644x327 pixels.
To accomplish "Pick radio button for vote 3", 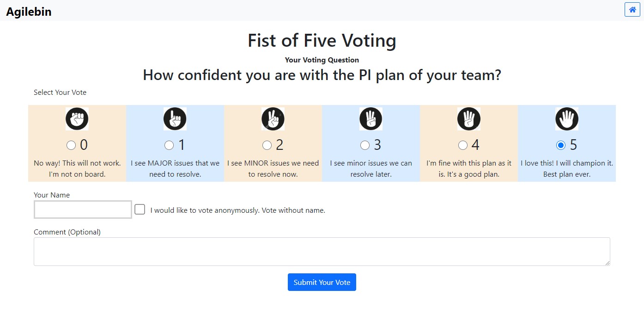I will (365, 145).
